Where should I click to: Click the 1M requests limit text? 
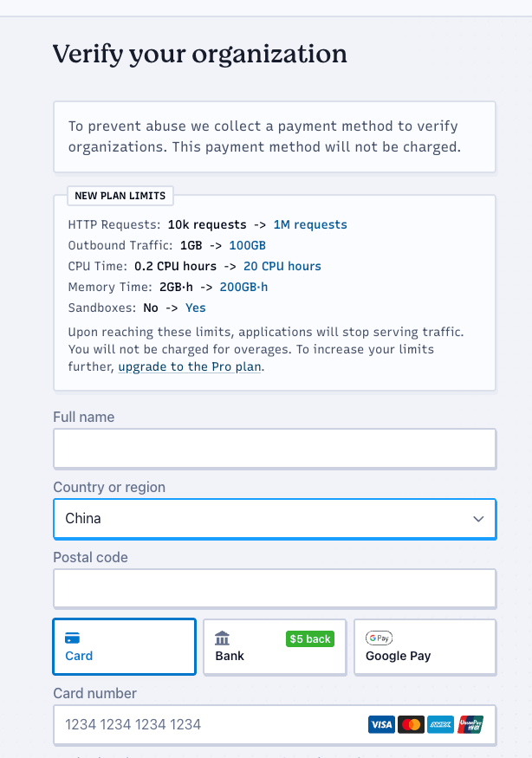pyautogui.click(x=309, y=224)
